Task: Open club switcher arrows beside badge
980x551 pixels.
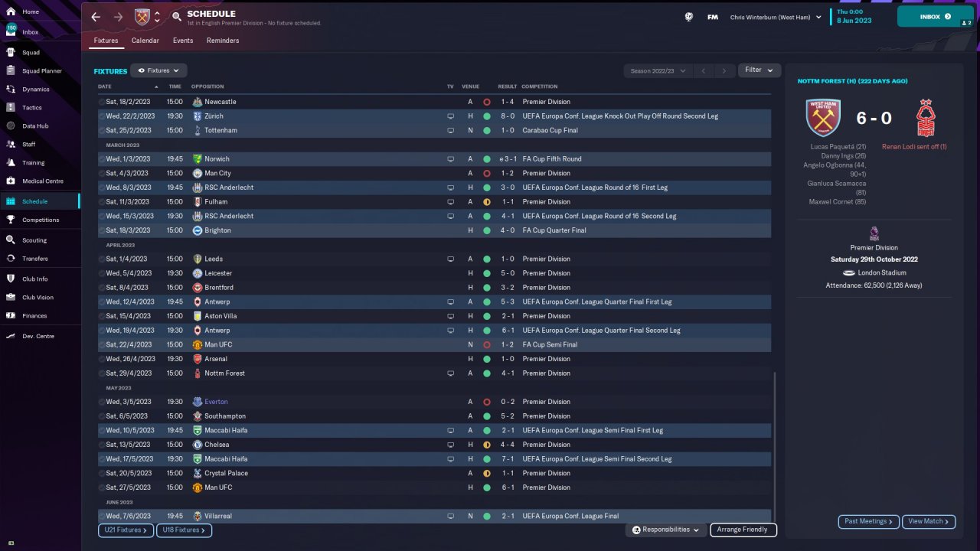Action: (157, 17)
